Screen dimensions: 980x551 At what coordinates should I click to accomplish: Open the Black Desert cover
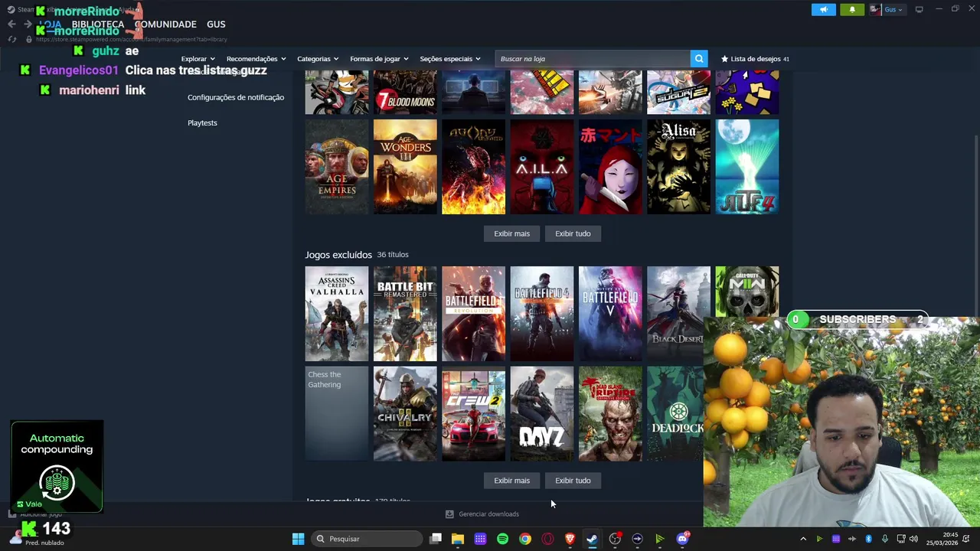coord(678,314)
